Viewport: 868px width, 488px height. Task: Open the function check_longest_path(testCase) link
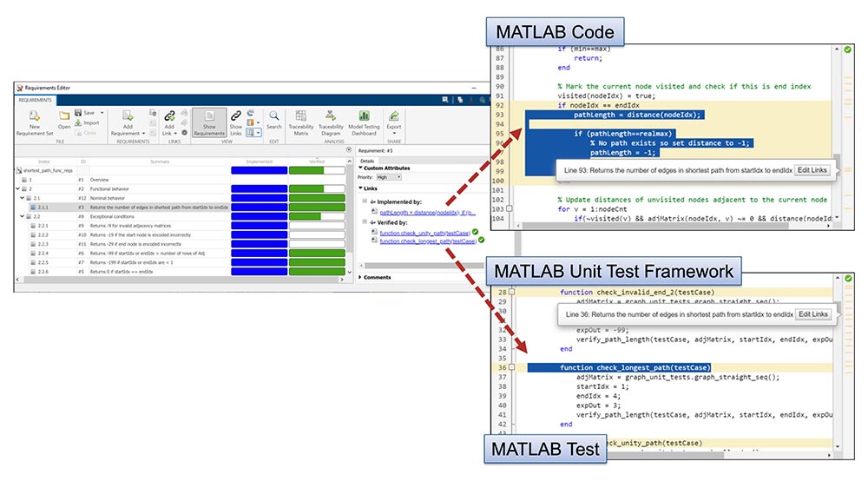click(x=427, y=241)
